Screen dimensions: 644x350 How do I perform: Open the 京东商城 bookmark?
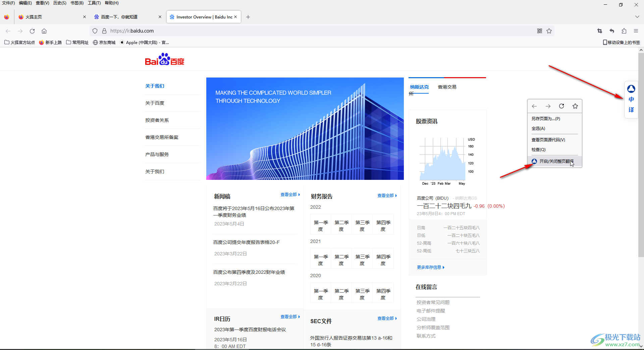104,42
